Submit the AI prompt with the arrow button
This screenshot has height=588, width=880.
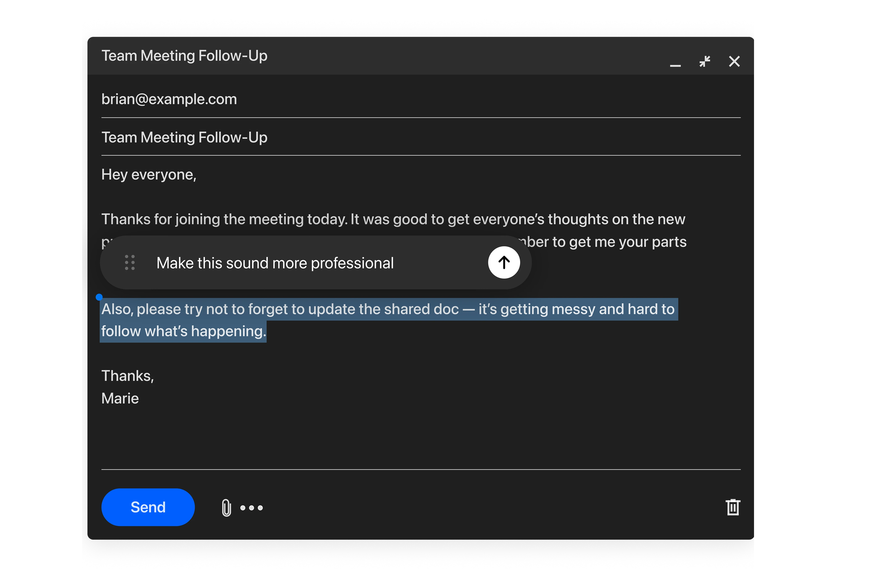click(x=504, y=262)
